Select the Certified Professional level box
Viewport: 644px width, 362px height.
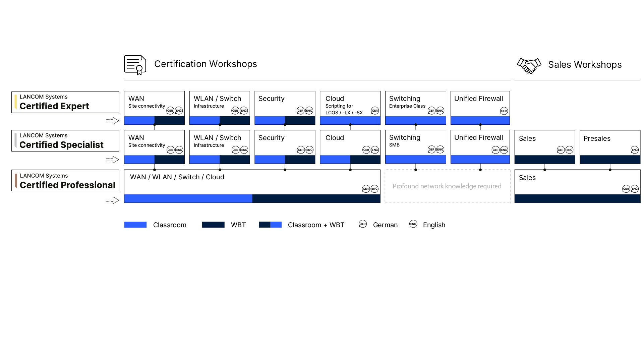click(65, 180)
